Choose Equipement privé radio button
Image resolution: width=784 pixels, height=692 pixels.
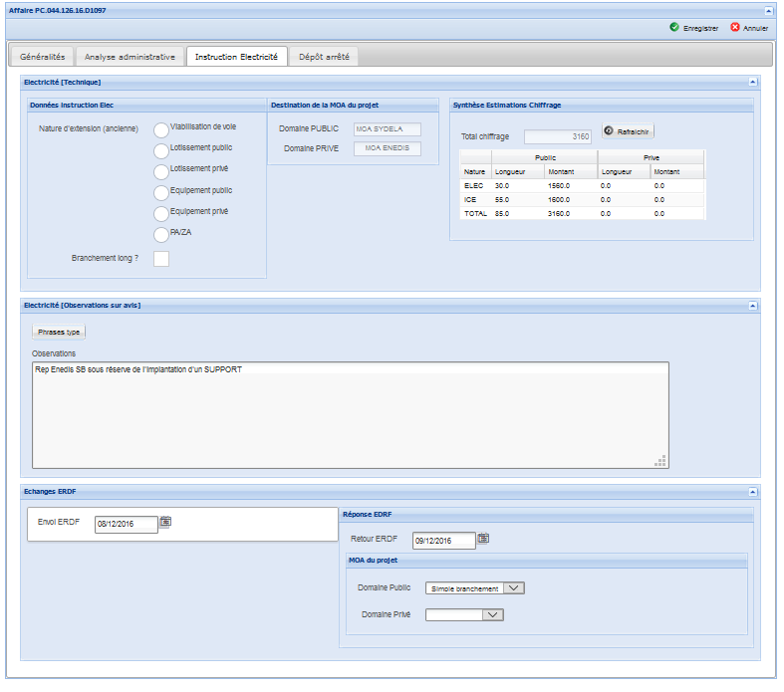click(161, 214)
